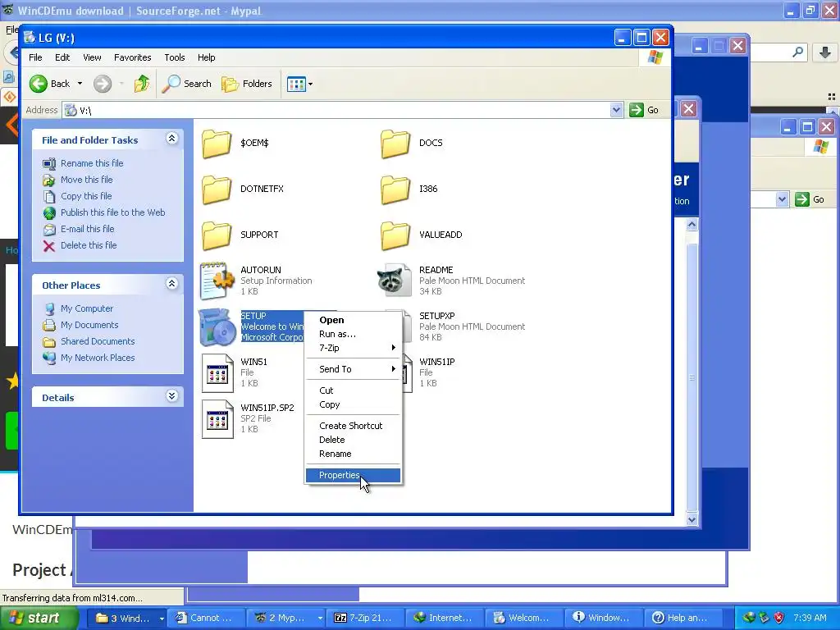Screen dimensions: 840x630
Task: Switch to 7-Zip taskbar button
Action: [367, 618]
